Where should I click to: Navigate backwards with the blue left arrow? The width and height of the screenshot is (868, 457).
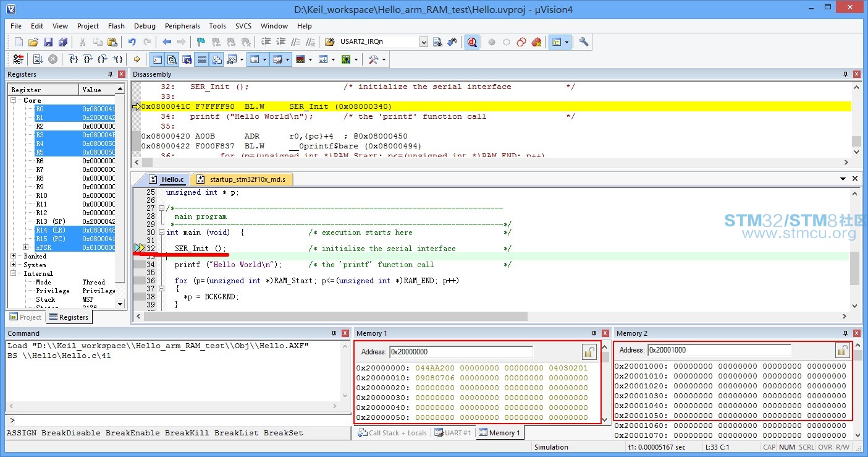tap(167, 42)
